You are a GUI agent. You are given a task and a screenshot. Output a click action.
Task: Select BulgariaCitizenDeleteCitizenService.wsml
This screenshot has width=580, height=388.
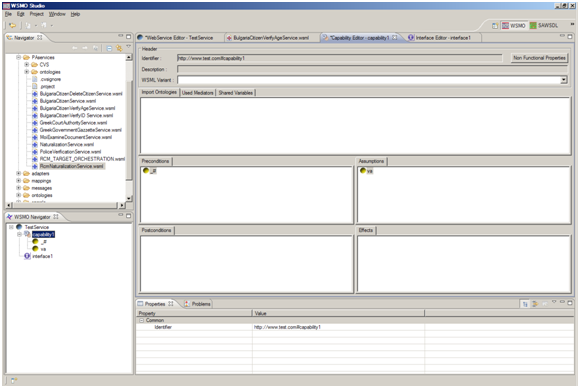81,94
